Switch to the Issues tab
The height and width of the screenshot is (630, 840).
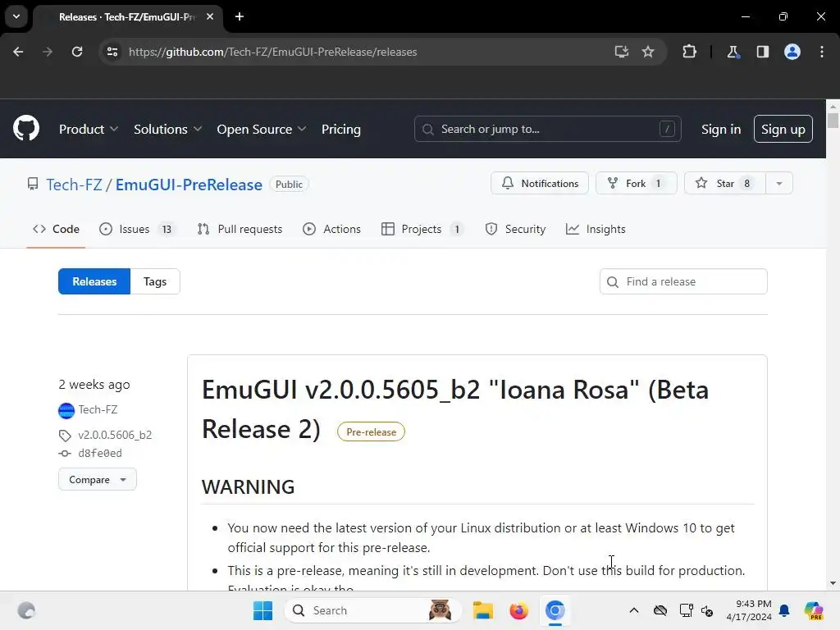point(137,230)
